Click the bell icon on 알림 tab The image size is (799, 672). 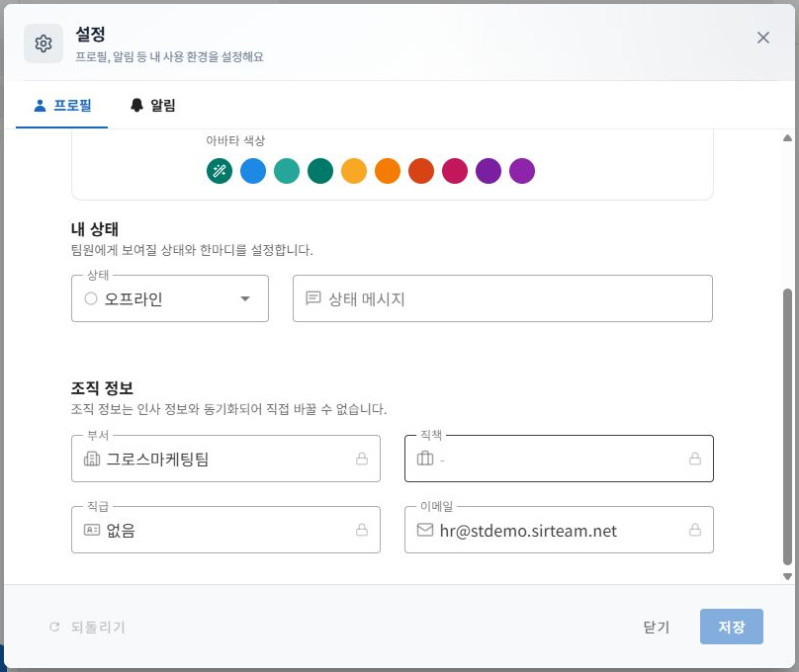[x=136, y=105]
